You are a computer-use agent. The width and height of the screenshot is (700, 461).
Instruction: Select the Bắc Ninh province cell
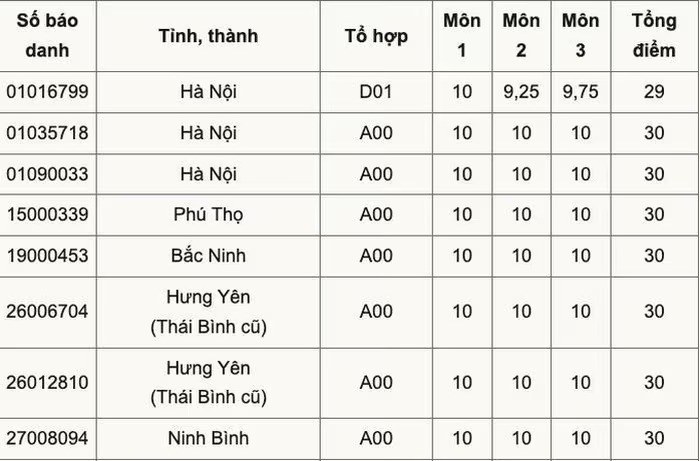(208, 256)
